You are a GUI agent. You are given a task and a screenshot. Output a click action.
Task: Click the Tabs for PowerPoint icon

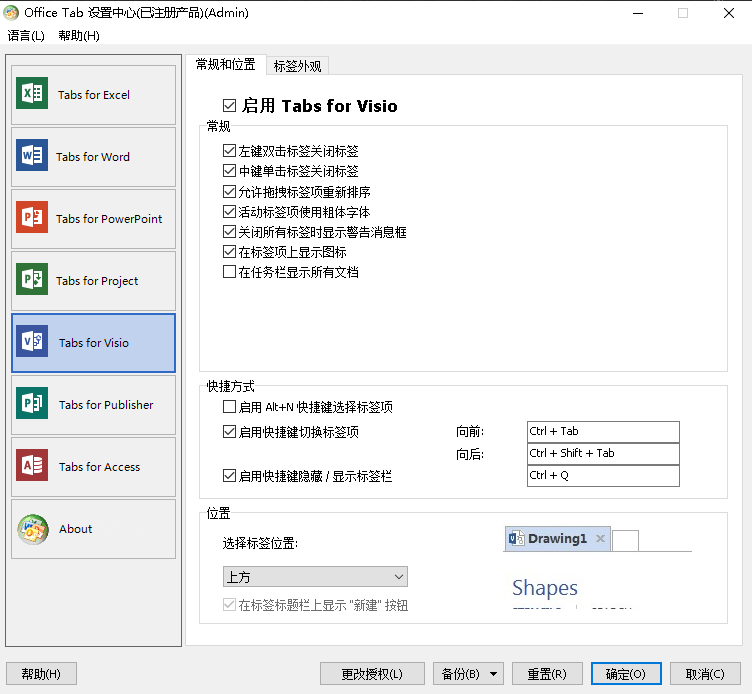[x=32, y=219]
